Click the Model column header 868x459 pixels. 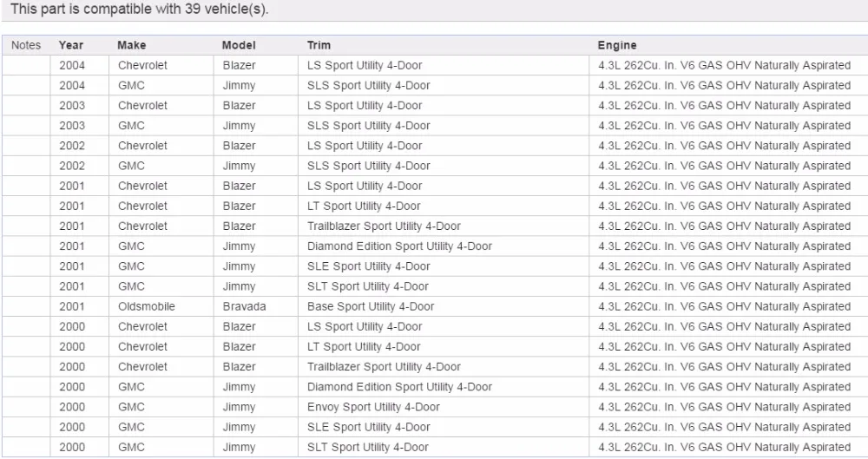pyautogui.click(x=239, y=45)
